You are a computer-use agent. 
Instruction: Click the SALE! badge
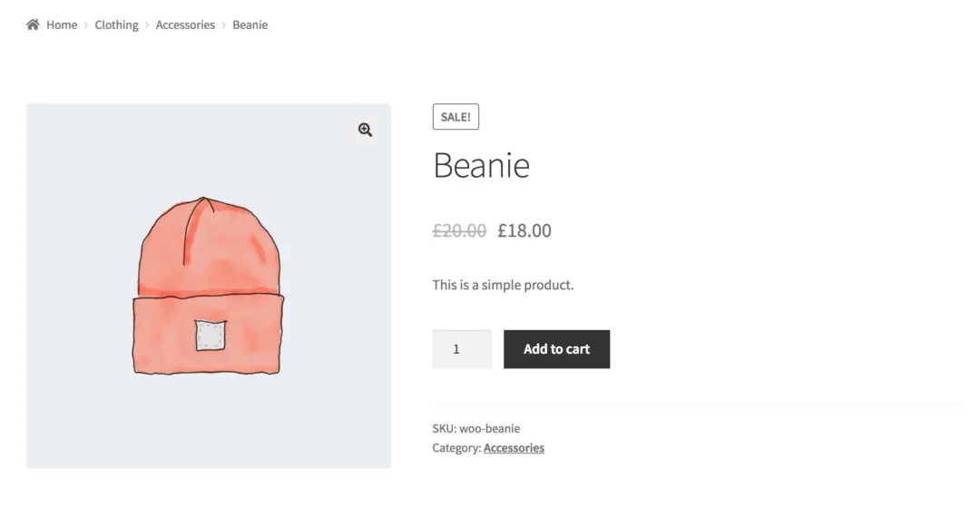click(456, 117)
